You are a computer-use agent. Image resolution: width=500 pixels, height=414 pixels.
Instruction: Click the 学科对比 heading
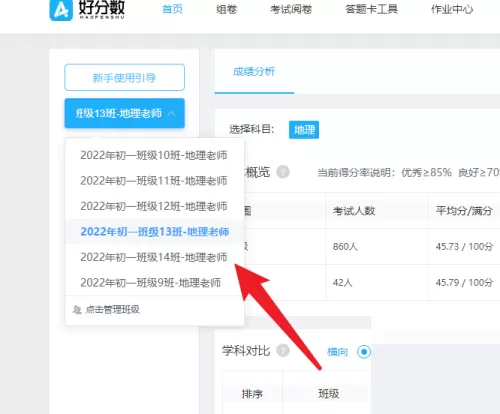(x=246, y=351)
